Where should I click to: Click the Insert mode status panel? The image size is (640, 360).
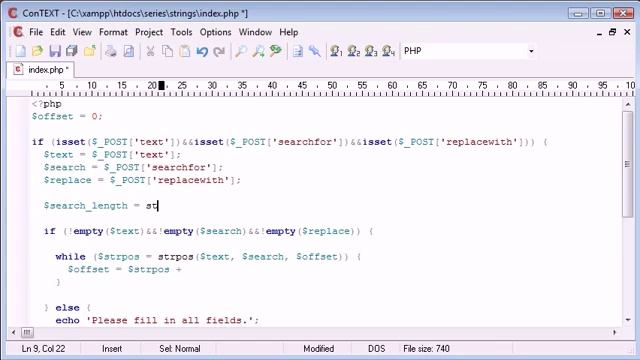point(111,349)
